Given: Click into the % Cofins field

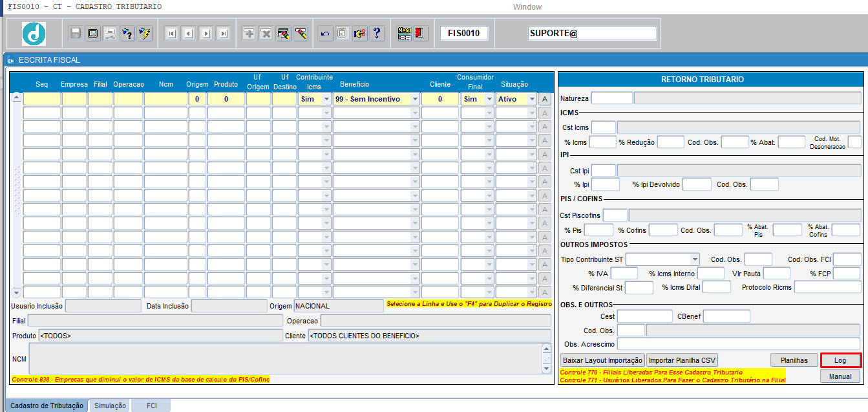Looking at the screenshot, I should (x=663, y=230).
